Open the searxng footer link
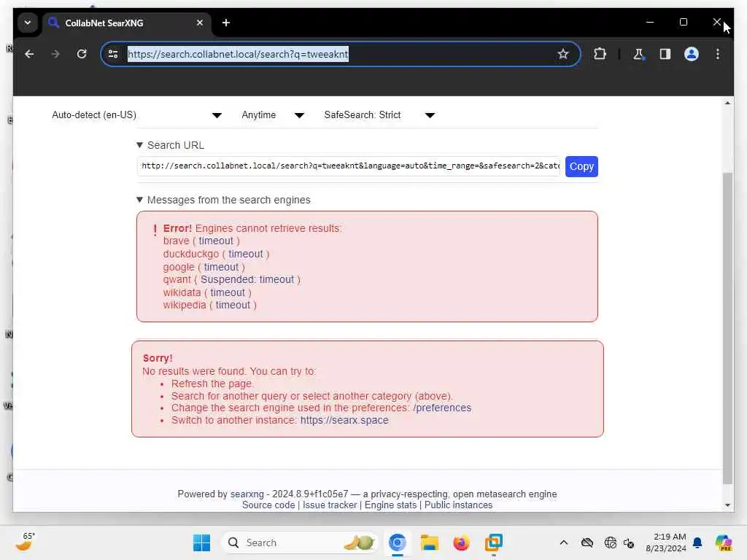Screen dimensions: 747x560 tap(247, 494)
